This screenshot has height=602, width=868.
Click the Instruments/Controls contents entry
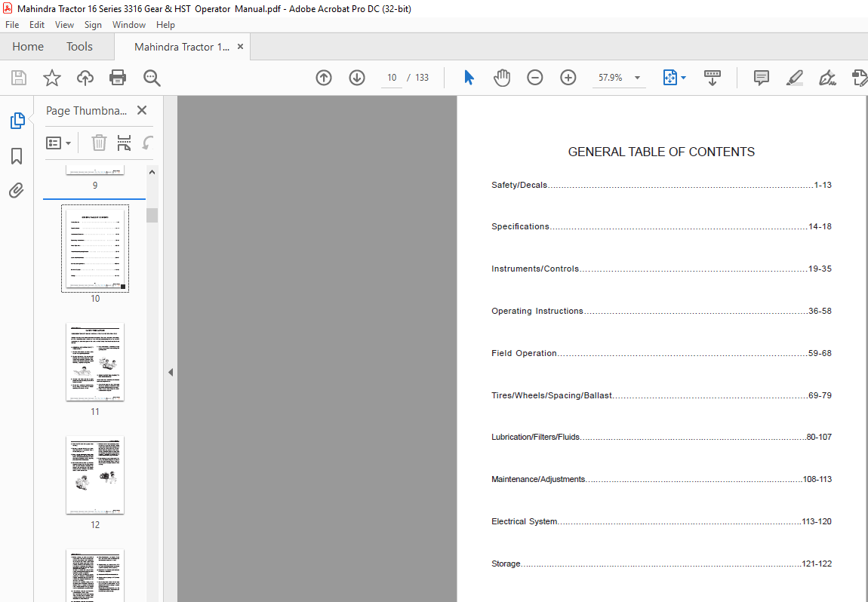[x=661, y=269]
